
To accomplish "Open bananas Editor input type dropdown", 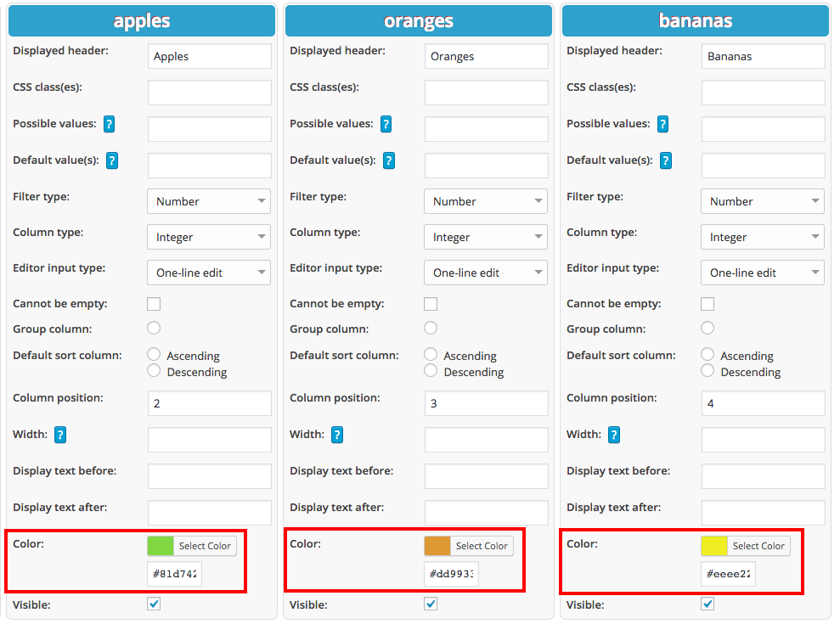I will (763, 273).
